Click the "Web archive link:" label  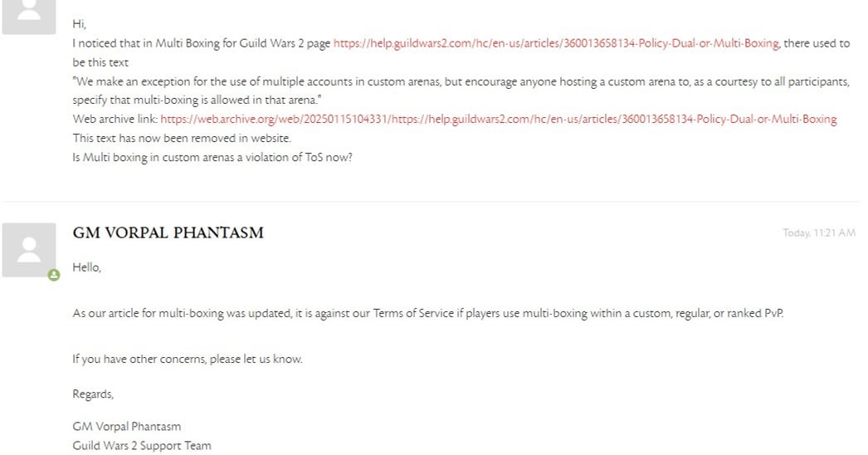pos(115,120)
